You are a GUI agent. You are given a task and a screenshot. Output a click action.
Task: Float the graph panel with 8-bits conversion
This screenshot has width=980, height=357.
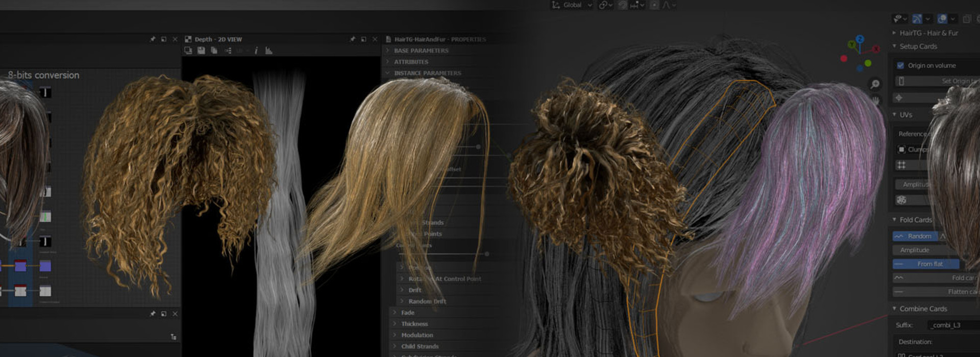tap(163, 39)
